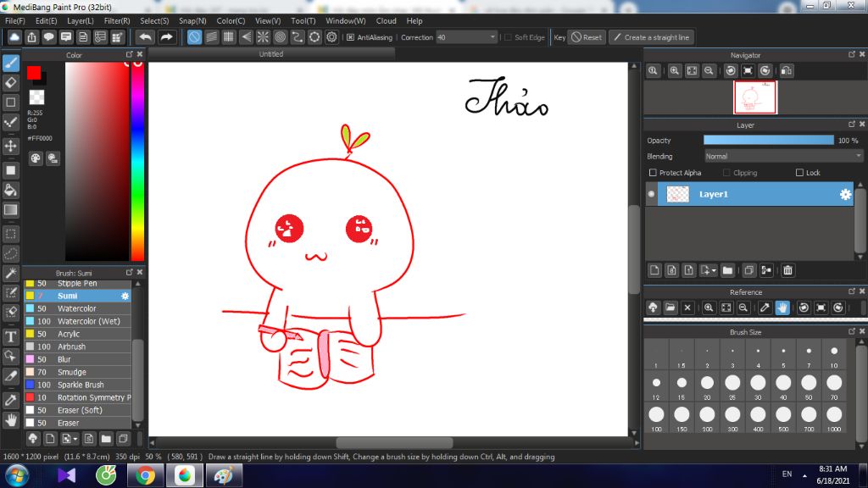Click the Reset key button

pyautogui.click(x=587, y=37)
